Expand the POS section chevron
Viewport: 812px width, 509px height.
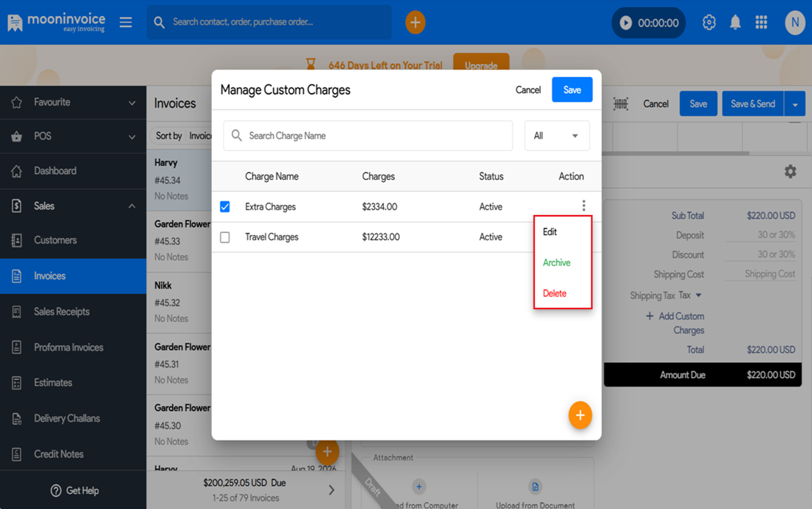pyautogui.click(x=132, y=137)
